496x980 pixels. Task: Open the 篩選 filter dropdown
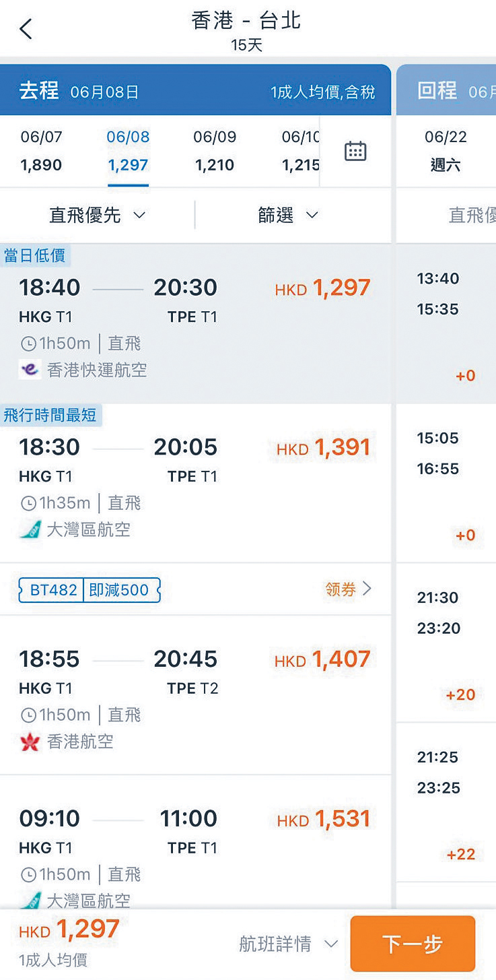click(288, 215)
